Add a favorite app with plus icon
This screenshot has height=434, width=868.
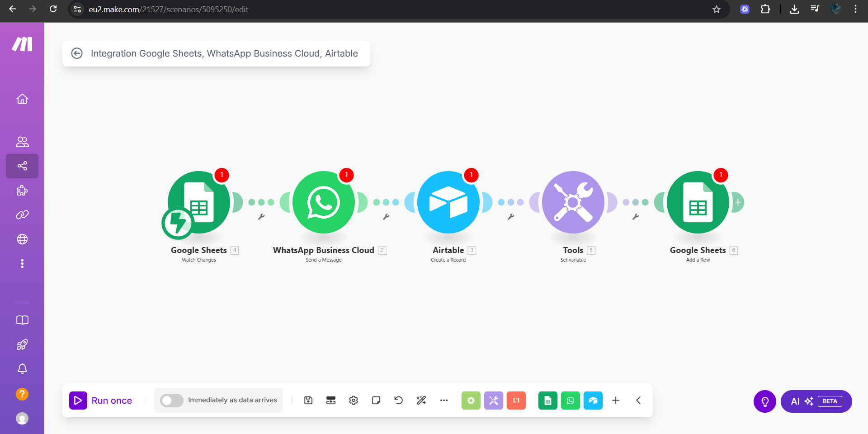pos(616,400)
